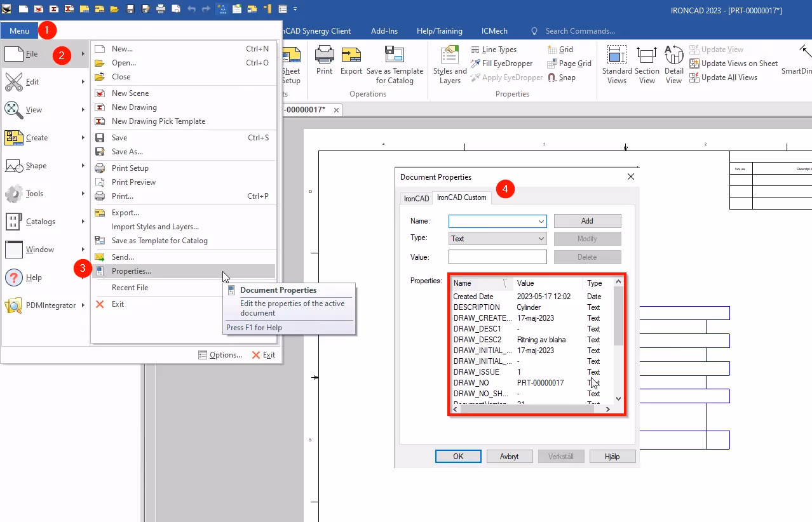Click the Name column header to sort
This screenshot has width=812, height=522.
click(x=482, y=283)
